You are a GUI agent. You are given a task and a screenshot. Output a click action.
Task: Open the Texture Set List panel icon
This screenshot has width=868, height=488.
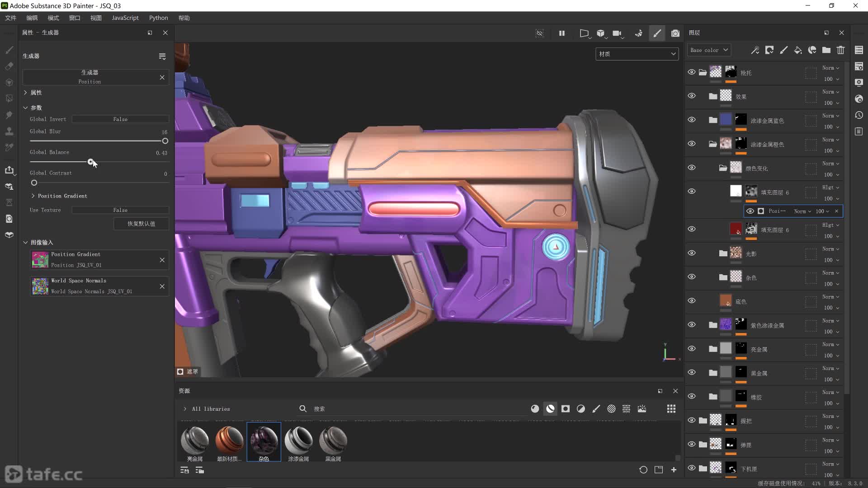[x=859, y=50]
